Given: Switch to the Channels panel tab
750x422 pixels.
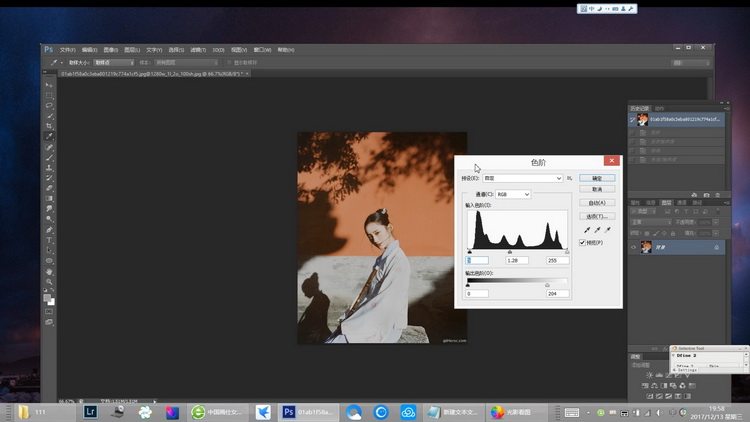Looking at the screenshot, I should click(x=682, y=203).
